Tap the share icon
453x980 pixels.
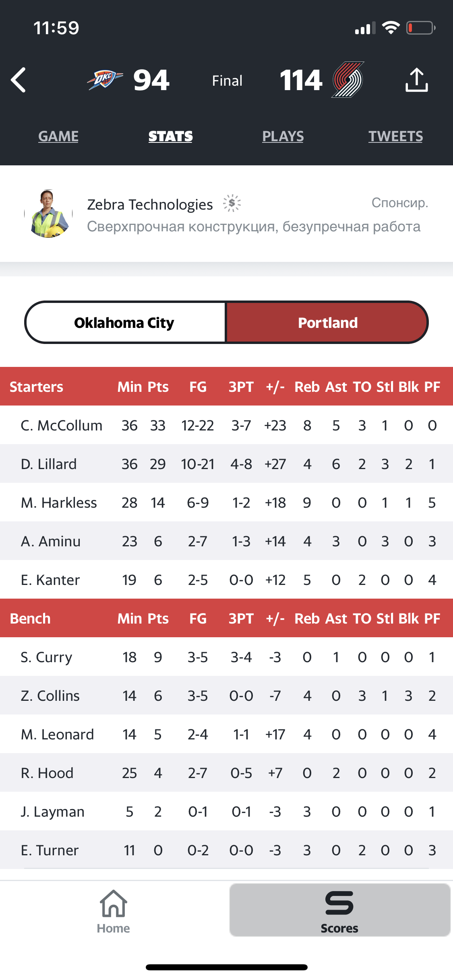[x=416, y=80]
